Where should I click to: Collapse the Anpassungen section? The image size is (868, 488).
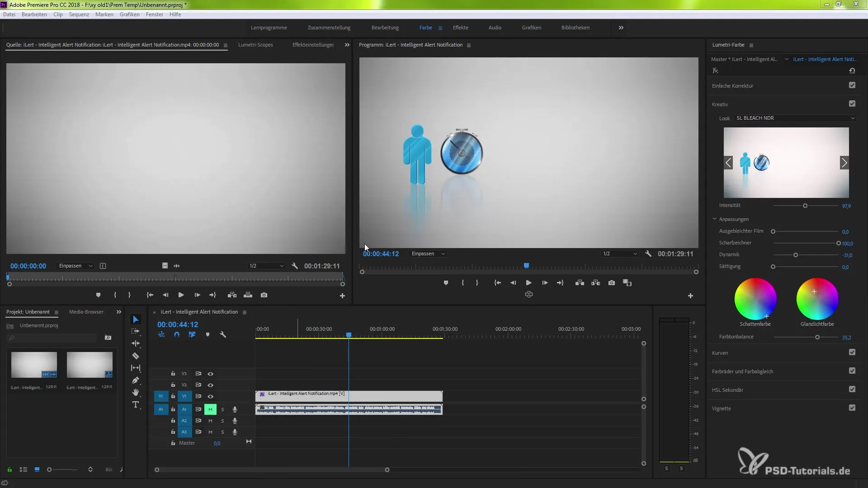(714, 219)
